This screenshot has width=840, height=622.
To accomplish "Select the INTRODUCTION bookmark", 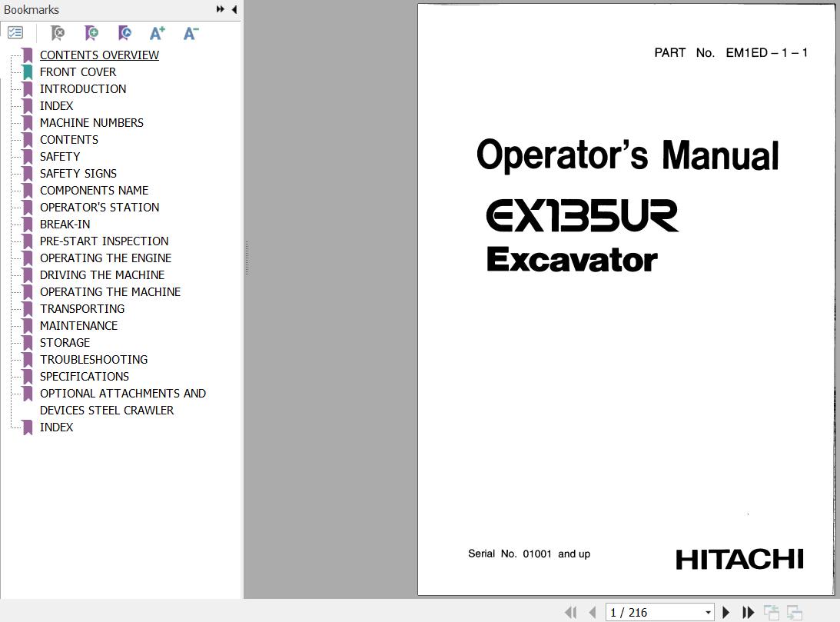I will click(83, 89).
